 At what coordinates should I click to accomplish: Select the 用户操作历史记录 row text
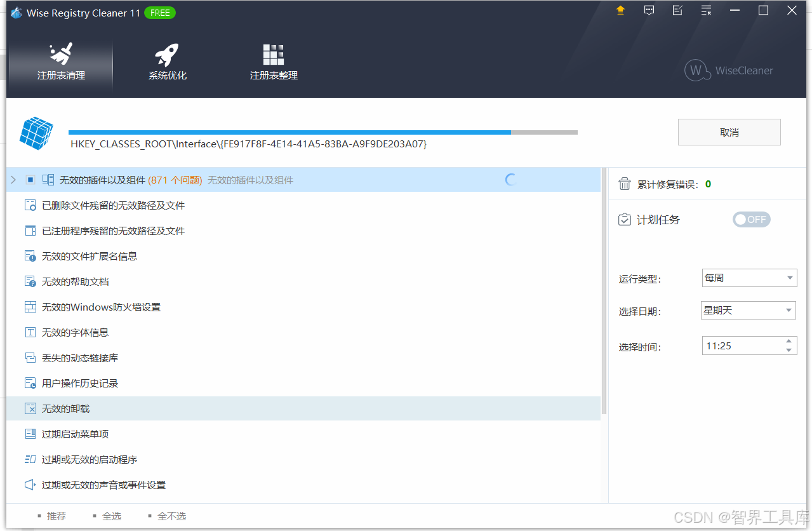(80, 383)
